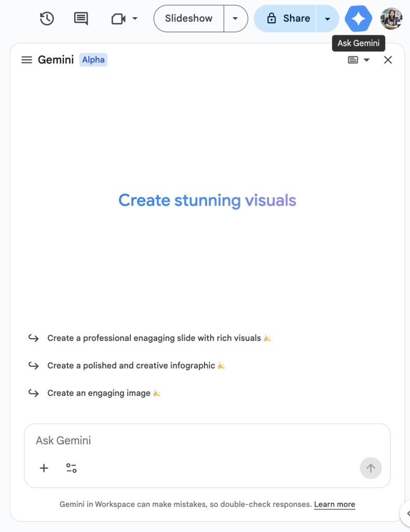
Task: Click the video camera meeting icon
Action: pyautogui.click(x=119, y=19)
